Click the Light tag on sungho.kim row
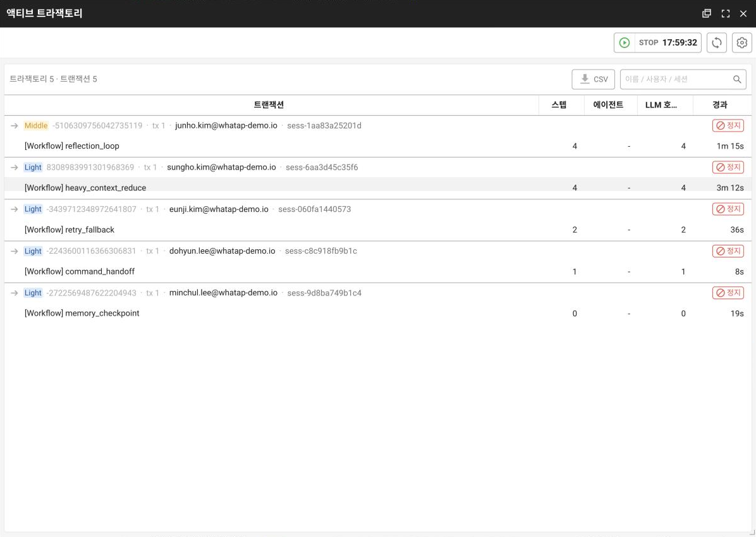 click(x=33, y=168)
